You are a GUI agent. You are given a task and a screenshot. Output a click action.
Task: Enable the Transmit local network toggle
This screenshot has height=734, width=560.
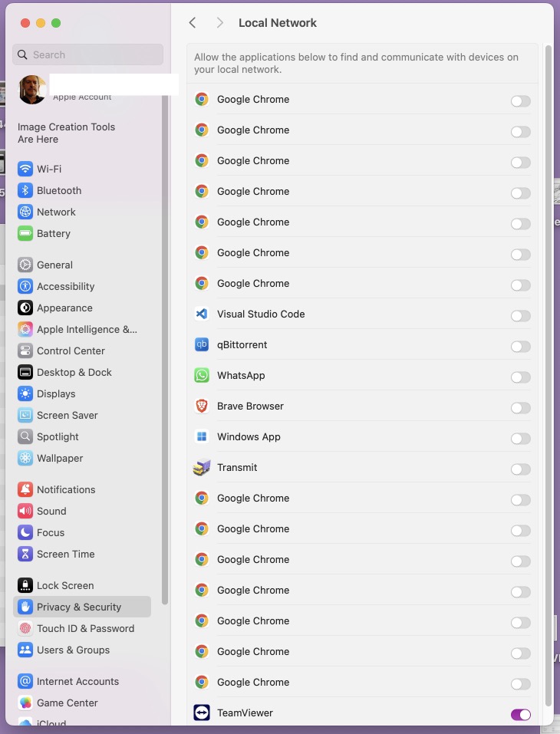[x=521, y=469]
